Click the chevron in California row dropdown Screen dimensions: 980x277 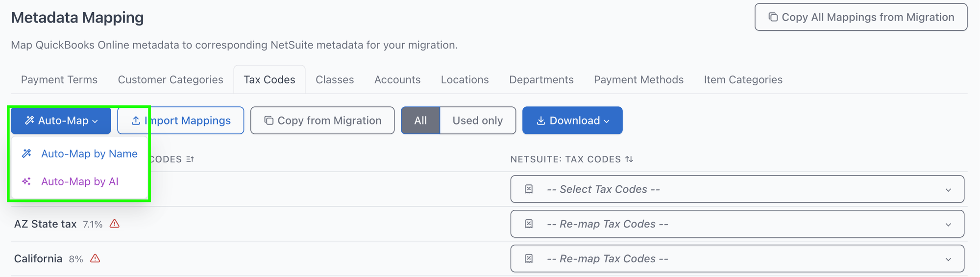948,259
